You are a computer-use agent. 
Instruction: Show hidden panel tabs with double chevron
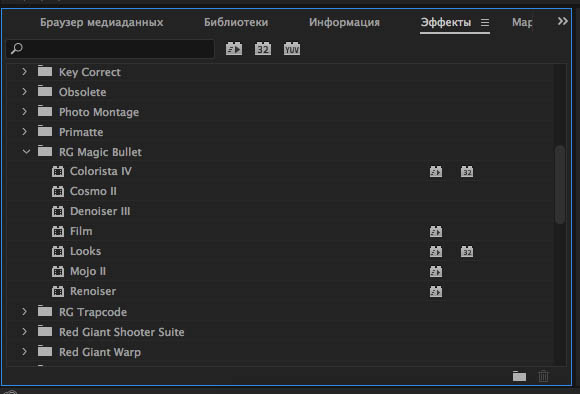coord(563,21)
